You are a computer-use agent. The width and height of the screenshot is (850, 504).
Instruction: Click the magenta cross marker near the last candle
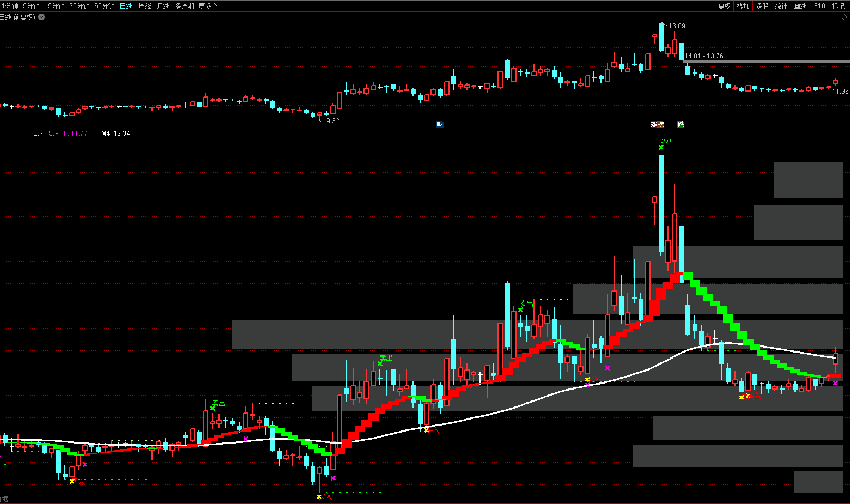point(835,384)
